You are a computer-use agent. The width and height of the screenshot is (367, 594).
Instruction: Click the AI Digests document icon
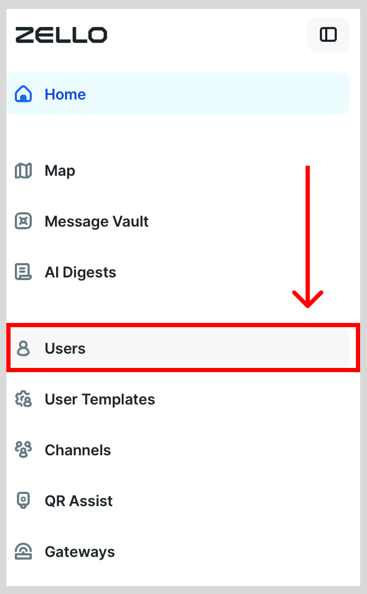23,272
